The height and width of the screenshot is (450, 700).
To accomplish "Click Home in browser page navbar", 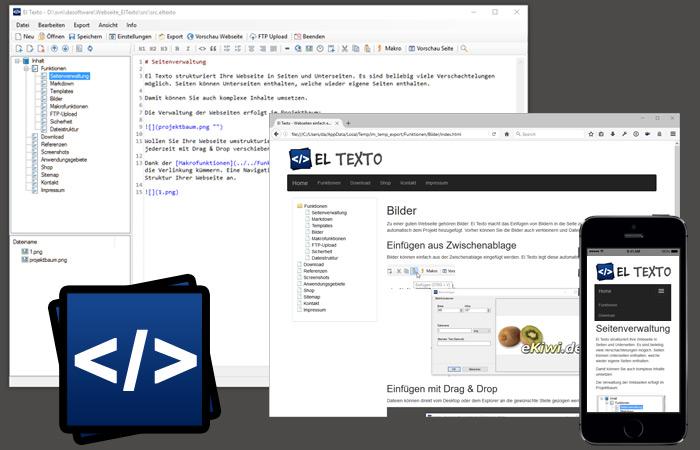I will click(x=300, y=183).
